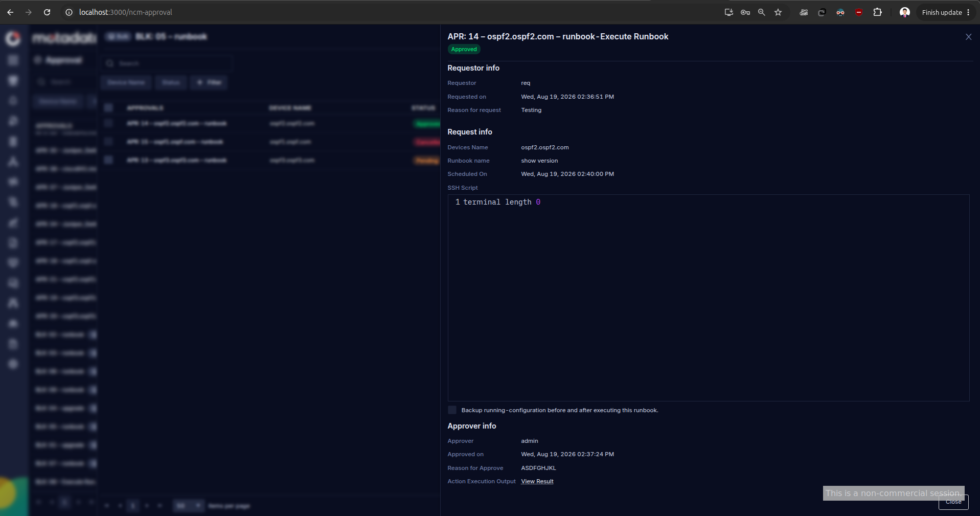Click the green Approved status badge
Image resolution: width=980 pixels, height=516 pixels.
(464, 49)
